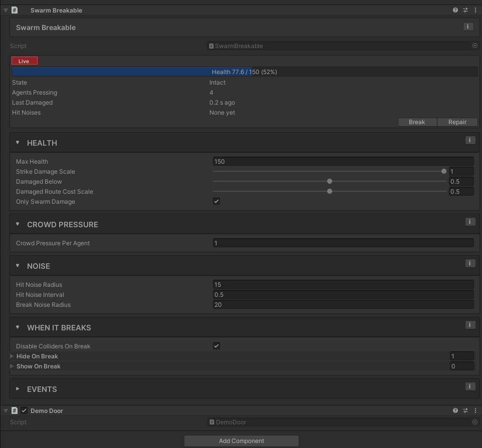Click Strike Damage Scale value field
Viewport: 482px width, 448px height.
461,171
